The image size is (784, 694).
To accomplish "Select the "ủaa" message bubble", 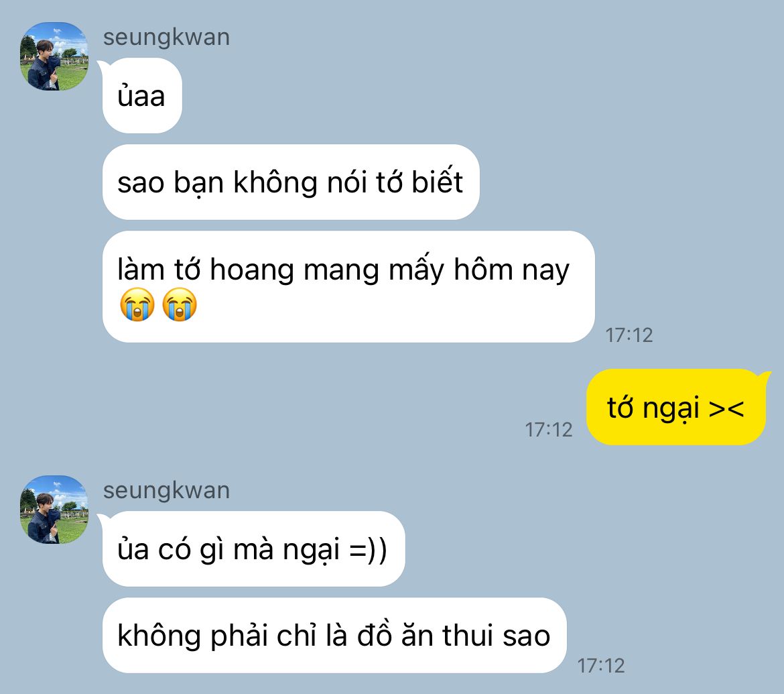I will (x=142, y=96).
